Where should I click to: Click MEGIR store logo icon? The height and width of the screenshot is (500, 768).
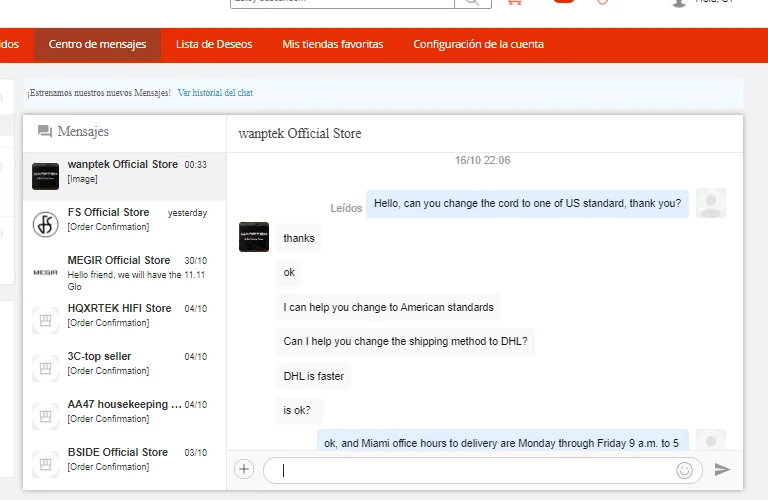pos(46,272)
